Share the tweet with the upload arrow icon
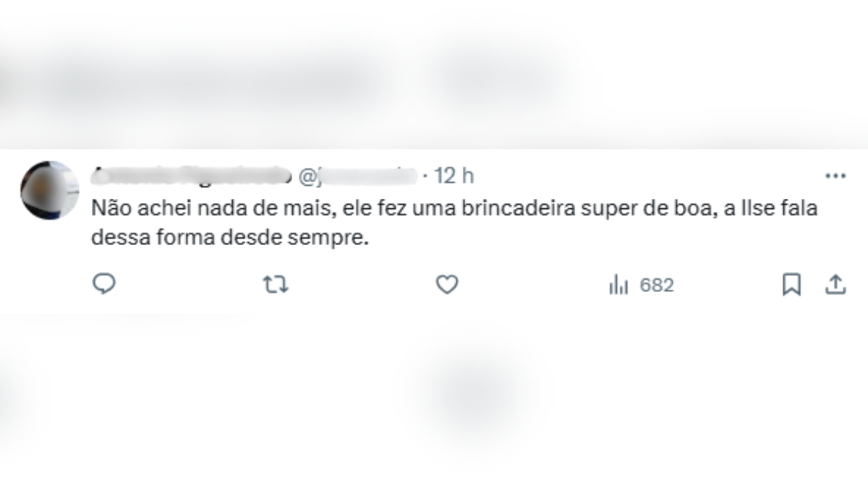Image resolution: width=868 pixels, height=488 pixels. coord(835,285)
